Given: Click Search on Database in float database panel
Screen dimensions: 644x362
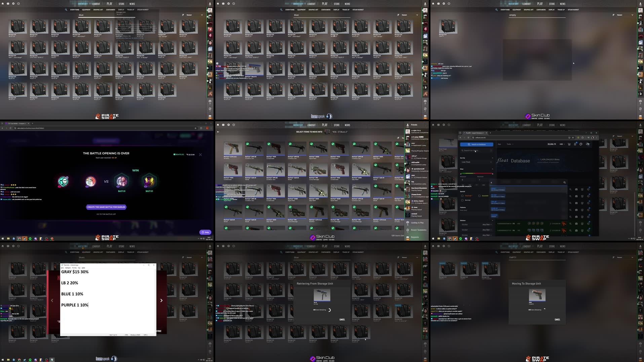Looking at the screenshot, I should (477, 144).
